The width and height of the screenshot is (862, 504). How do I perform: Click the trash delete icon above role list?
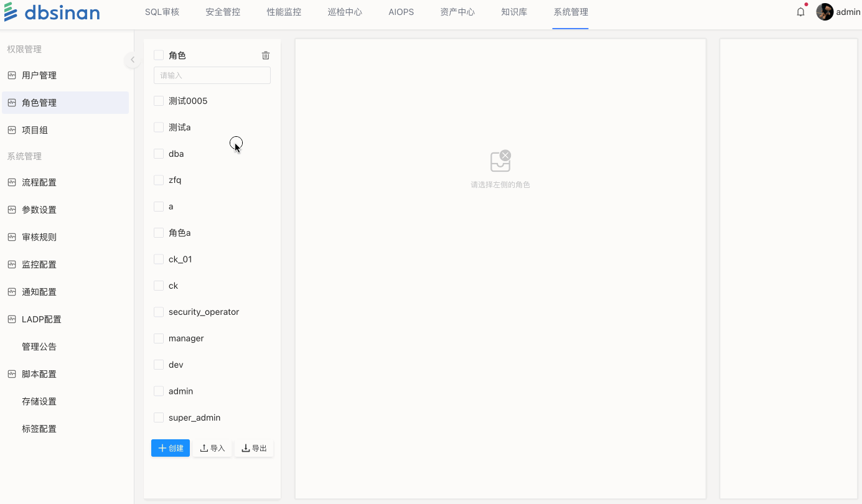click(x=266, y=55)
